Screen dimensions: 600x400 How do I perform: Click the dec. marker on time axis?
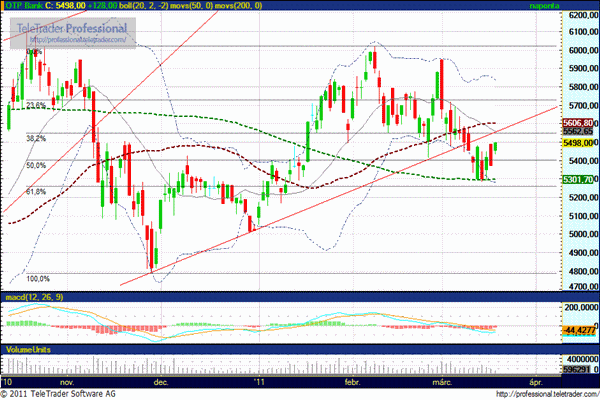click(160, 382)
